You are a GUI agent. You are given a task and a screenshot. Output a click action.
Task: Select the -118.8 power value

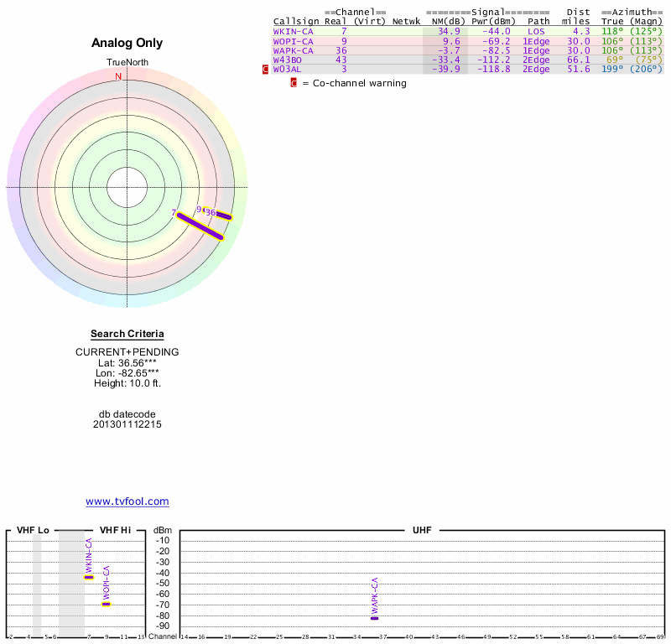pos(493,70)
